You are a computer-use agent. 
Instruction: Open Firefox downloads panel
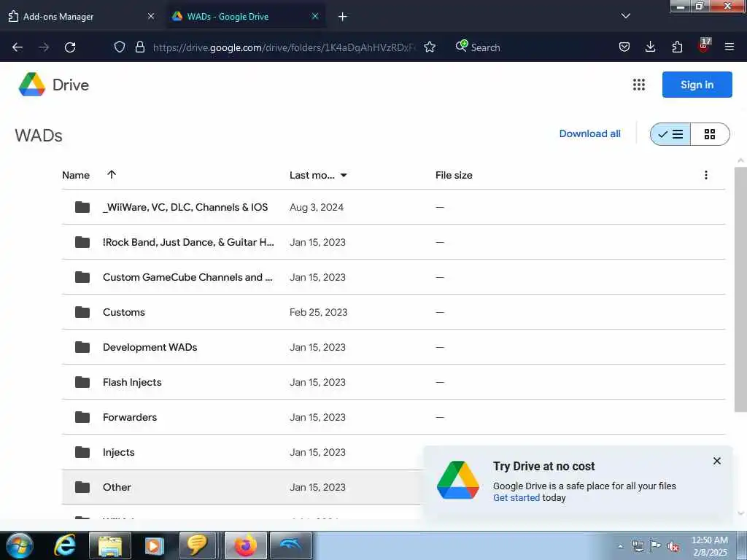point(650,47)
